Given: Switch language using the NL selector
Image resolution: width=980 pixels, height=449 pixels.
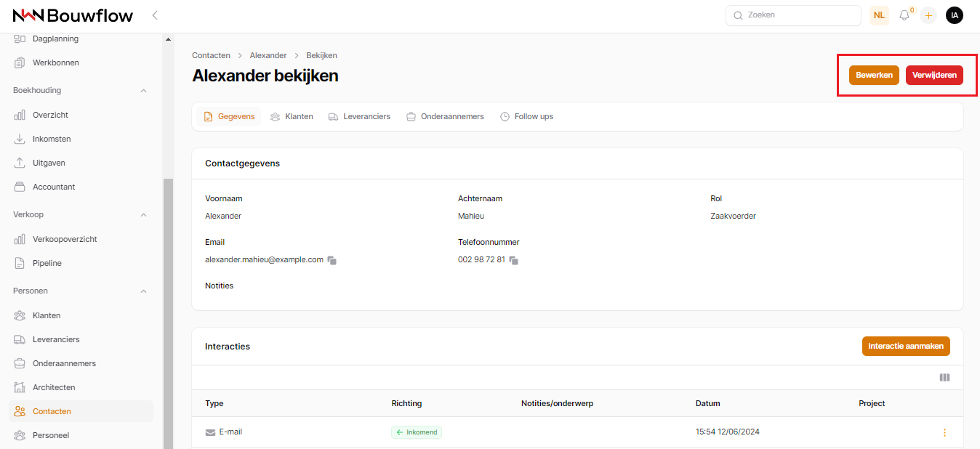Looking at the screenshot, I should [x=879, y=15].
